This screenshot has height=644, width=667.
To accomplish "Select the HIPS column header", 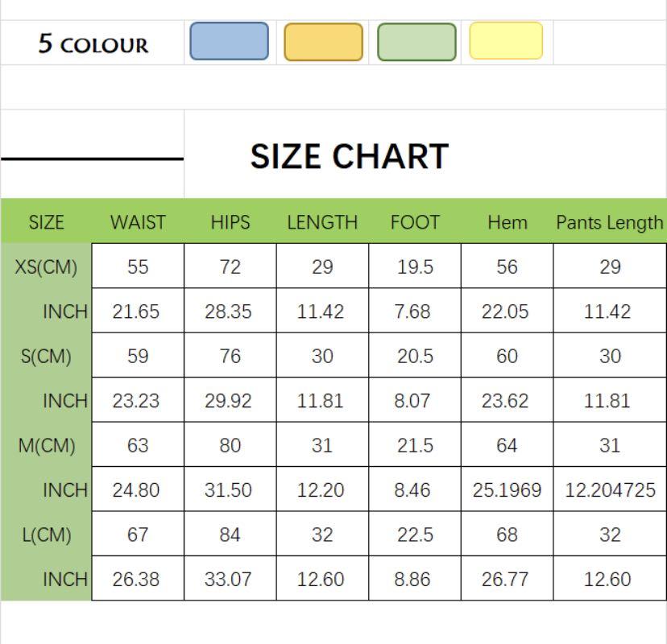I will click(x=230, y=223).
